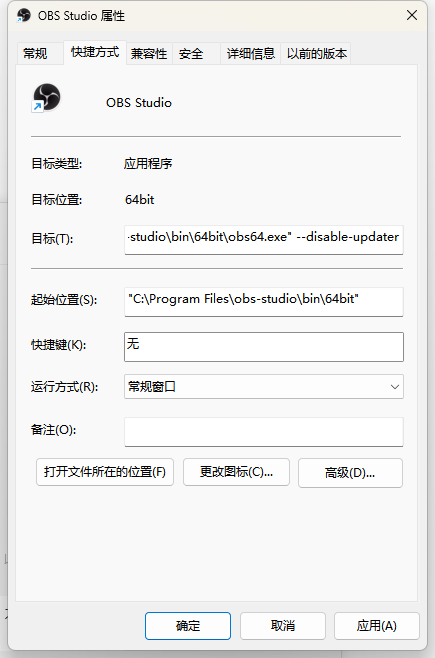
Task: Click the 快捷键(K) shortcut key field
Action: [264, 347]
